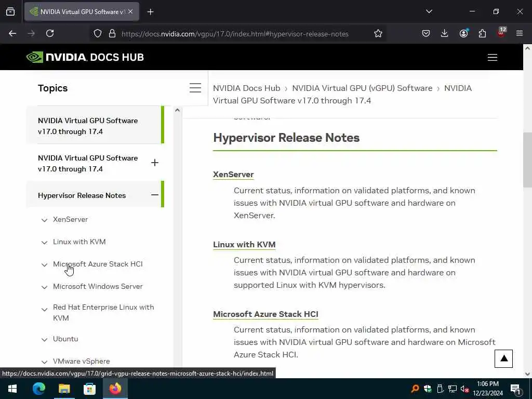Open the extension with badge 12
532x399 pixels.
coord(501,33)
